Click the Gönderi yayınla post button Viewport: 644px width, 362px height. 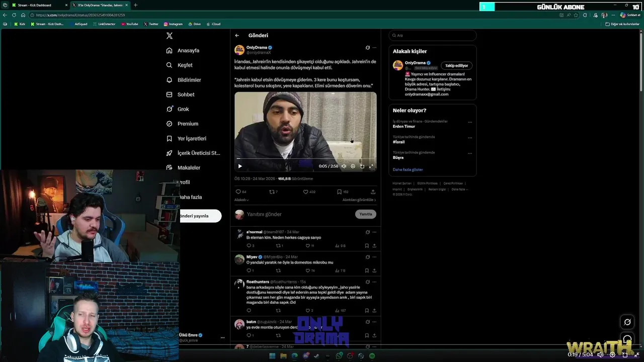(x=200, y=216)
